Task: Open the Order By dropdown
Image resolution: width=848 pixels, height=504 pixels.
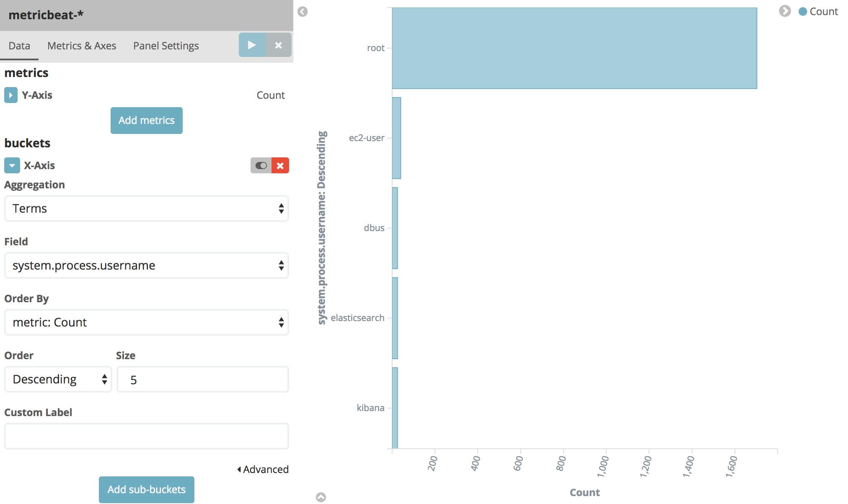Action: (x=146, y=322)
